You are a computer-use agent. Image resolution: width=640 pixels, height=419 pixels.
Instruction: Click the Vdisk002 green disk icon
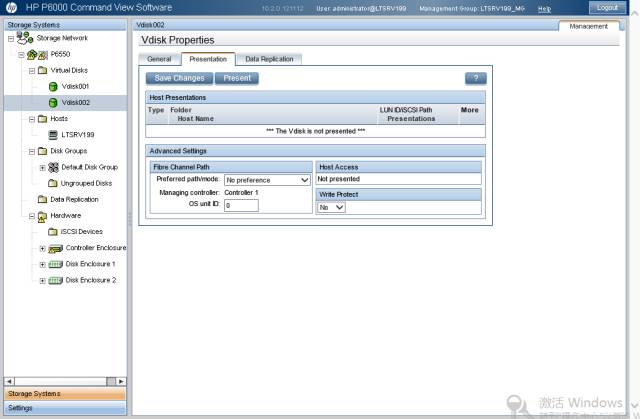point(53,102)
